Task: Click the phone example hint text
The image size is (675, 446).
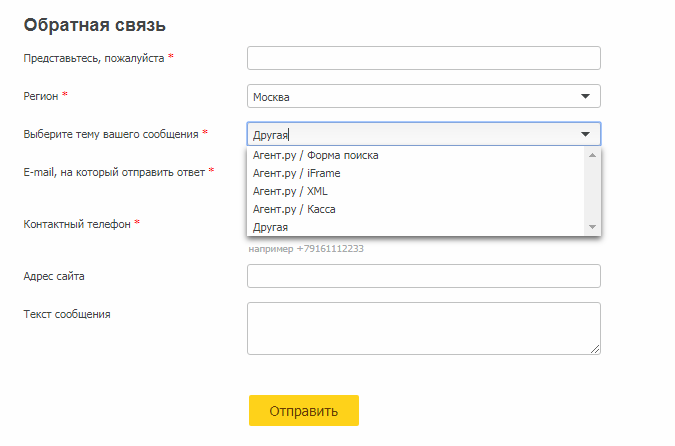Action: (x=306, y=249)
